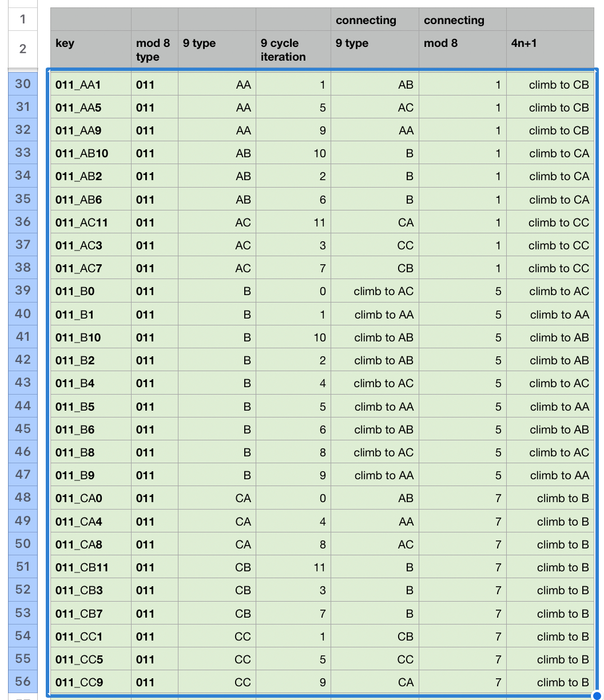Click row header 50
604x700 pixels.
[23, 544]
